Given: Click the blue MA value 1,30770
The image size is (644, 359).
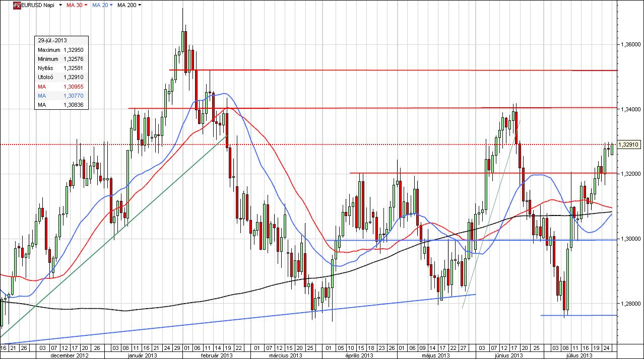Looking at the screenshot, I should [73, 95].
